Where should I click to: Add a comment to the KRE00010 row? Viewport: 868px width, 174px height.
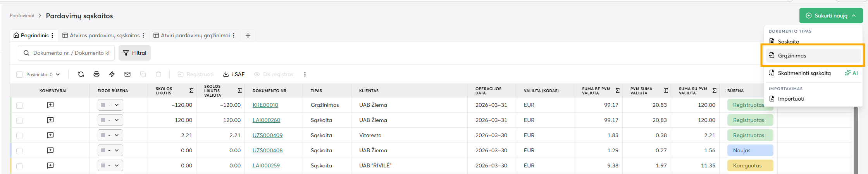click(x=50, y=105)
